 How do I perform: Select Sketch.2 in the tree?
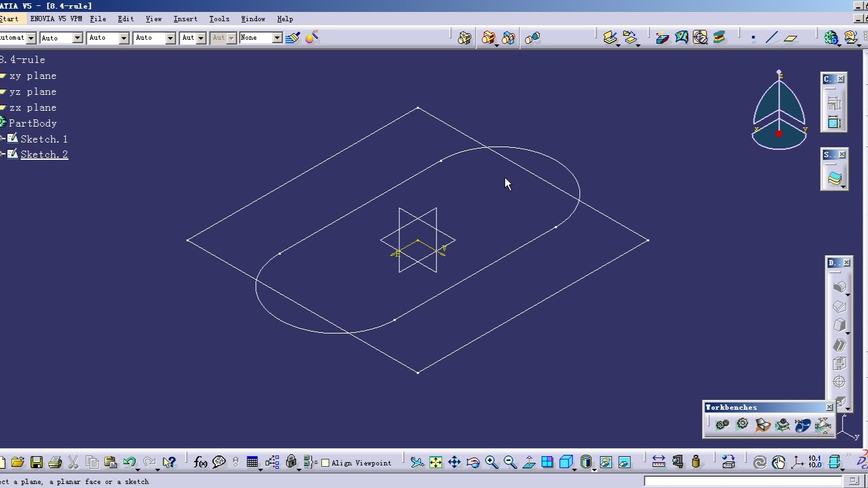click(x=44, y=154)
